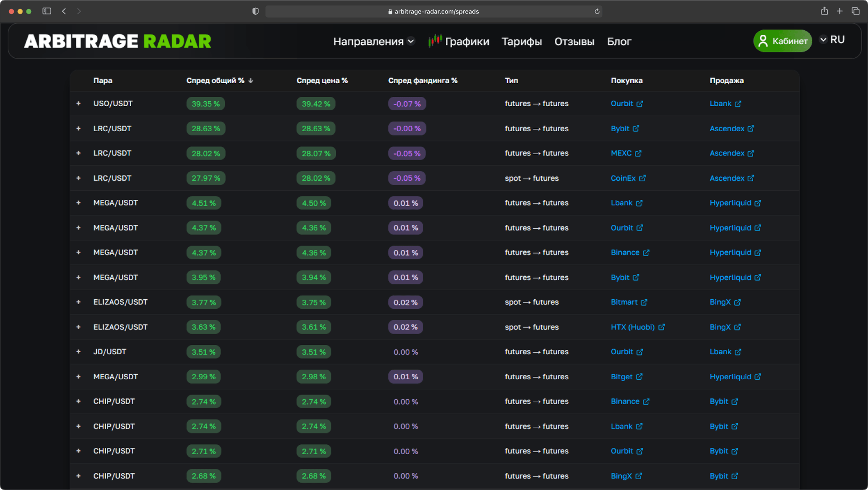Click the Arbitrage Radar logo

(118, 41)
